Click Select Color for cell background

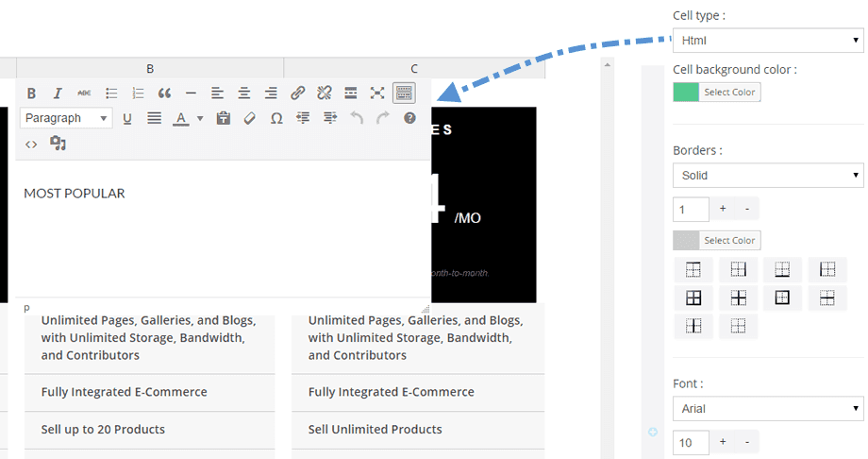coord(730,92)
